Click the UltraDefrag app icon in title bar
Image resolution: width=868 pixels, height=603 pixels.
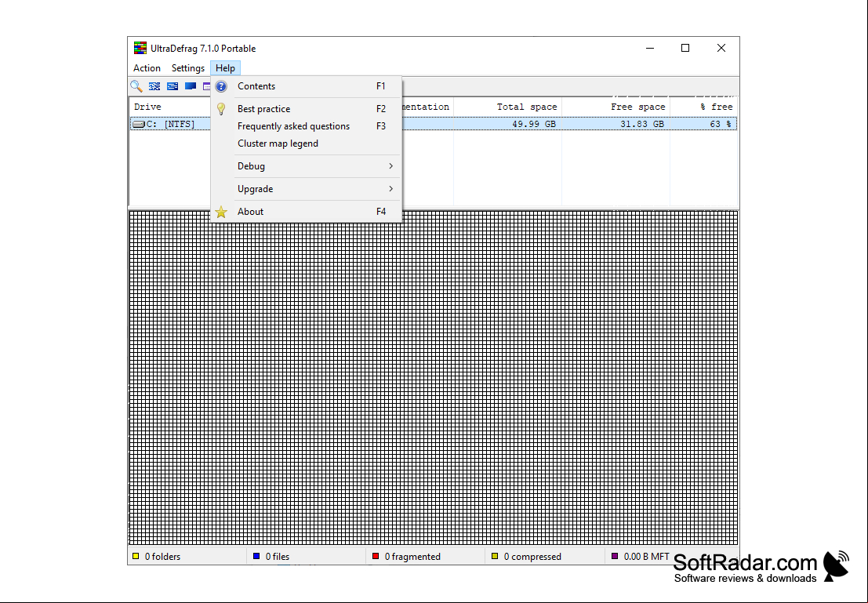click(x=140, y=48)
